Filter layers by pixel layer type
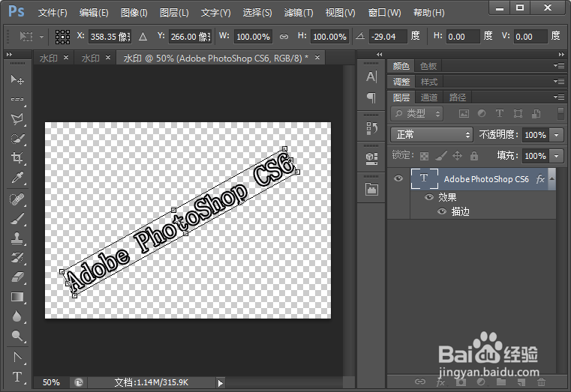571x392 pixels. 464,114
